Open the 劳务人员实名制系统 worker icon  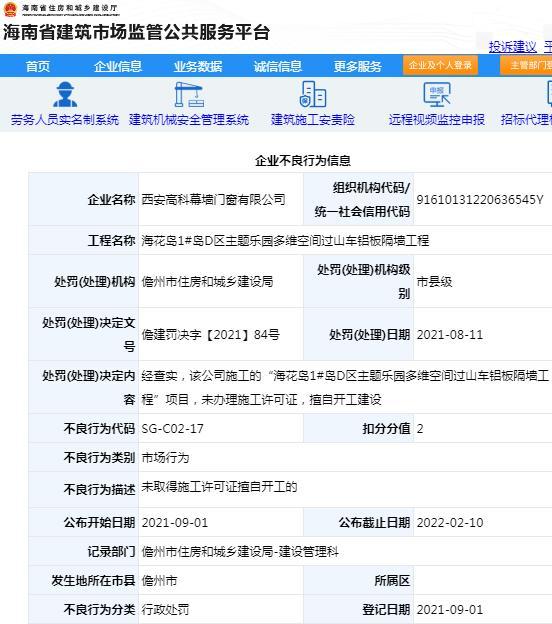tap(65, 95)
